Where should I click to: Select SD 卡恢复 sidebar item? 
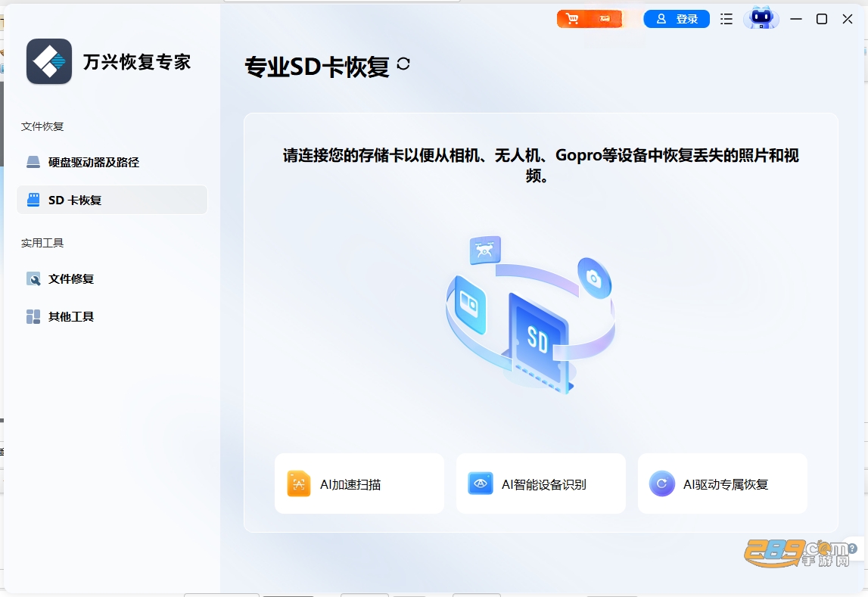(112, 200)
